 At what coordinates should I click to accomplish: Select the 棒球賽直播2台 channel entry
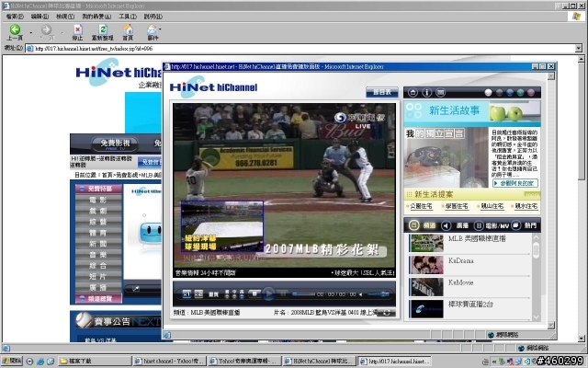point(469,309)
